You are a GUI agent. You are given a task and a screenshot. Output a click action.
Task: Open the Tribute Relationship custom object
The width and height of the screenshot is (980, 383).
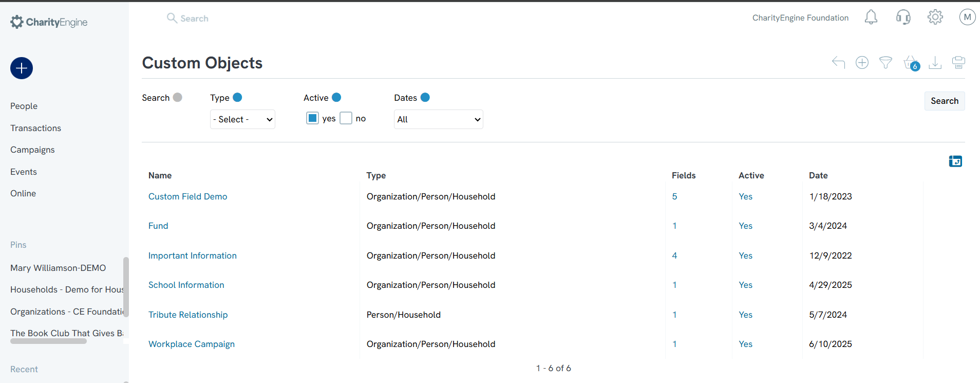click(x=188, y=315)
